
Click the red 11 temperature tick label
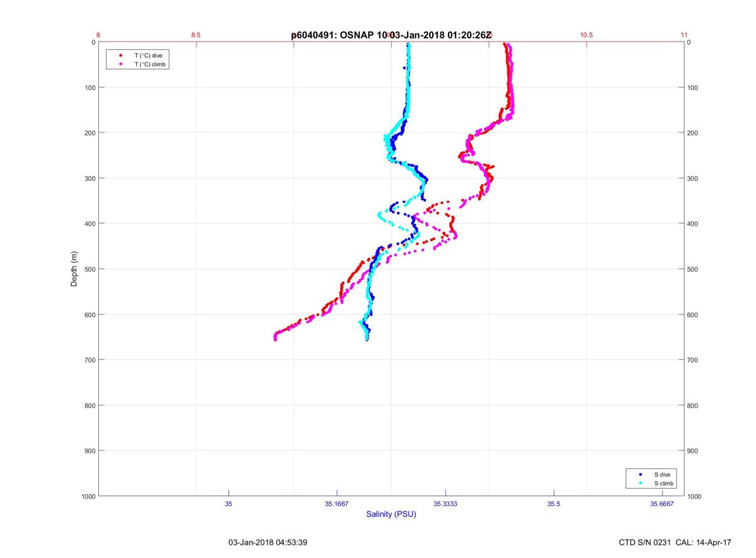684,35
